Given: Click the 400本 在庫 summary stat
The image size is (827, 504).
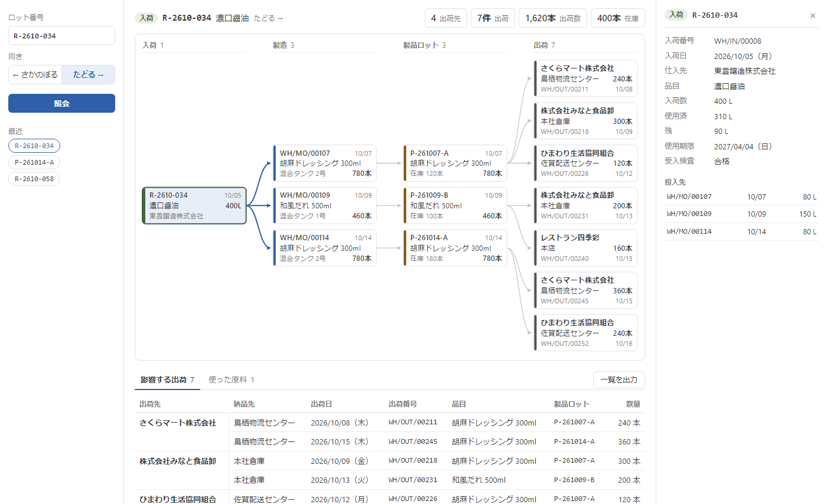Looking at the screenshot, I should (618, 18).
